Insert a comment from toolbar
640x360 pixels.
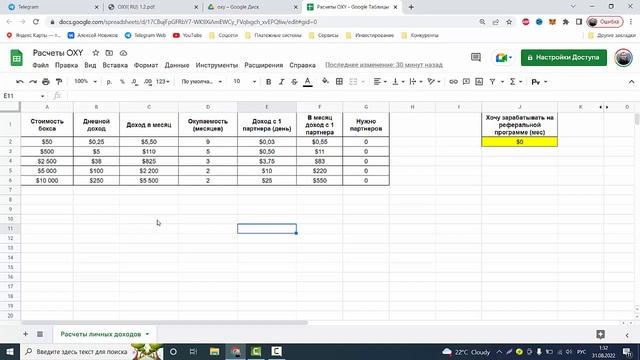466,82
